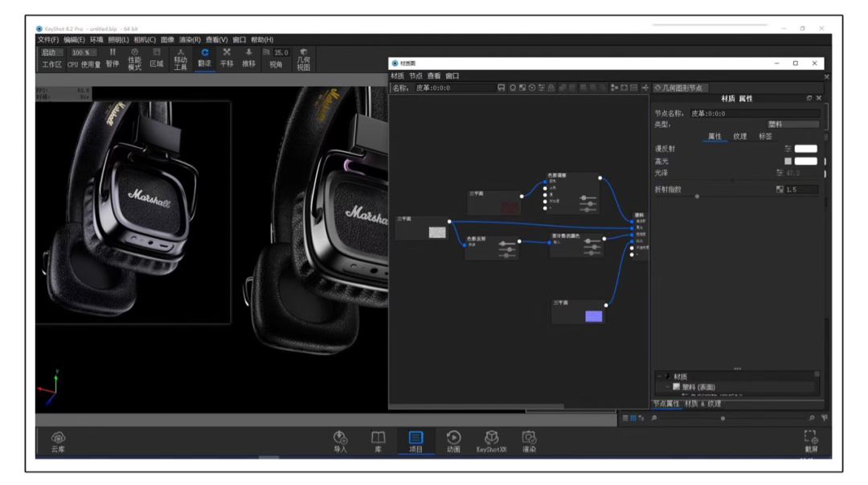Select the 塑料 output node in graph
This screenshot has height=485, width=868.
coord(639,236)
